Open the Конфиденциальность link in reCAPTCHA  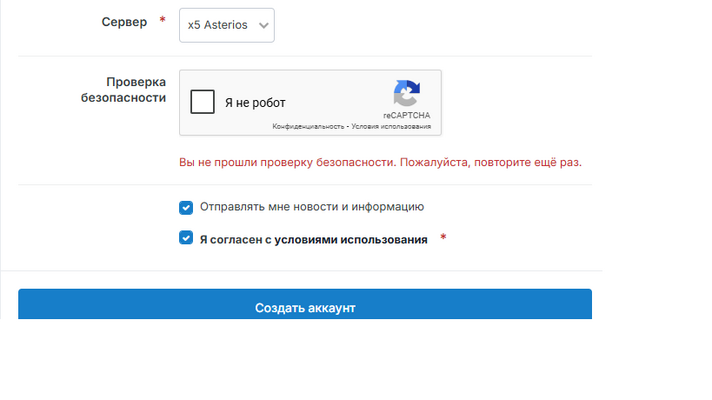[308, 127]
